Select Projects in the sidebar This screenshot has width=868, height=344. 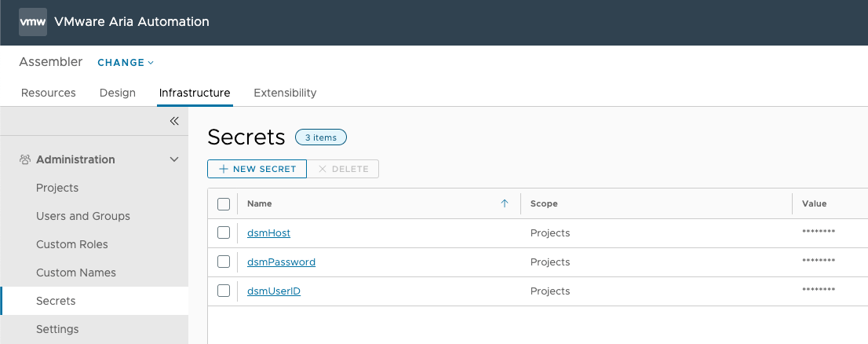coord(57,188)
